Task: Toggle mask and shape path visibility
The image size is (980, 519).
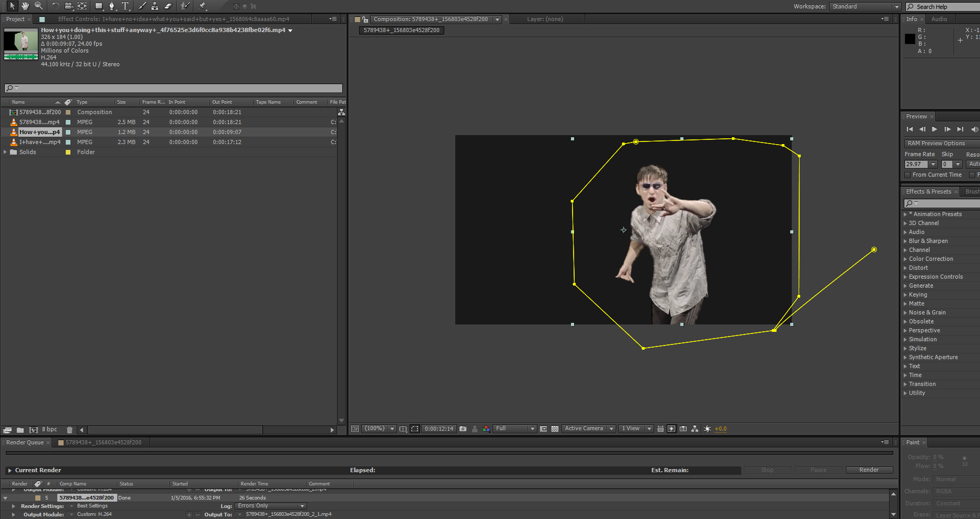Action: click(x=414, y=429)
